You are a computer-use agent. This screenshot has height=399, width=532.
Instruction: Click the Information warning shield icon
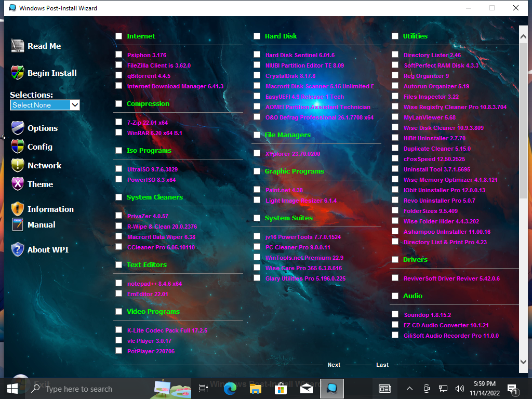18,209
